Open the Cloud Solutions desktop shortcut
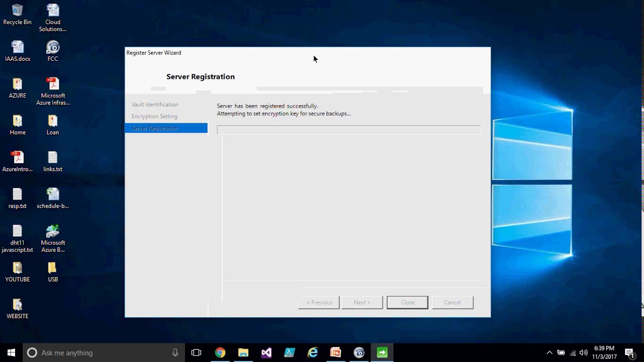The width and height of the screenshot is (644, 362). (53, 18)
